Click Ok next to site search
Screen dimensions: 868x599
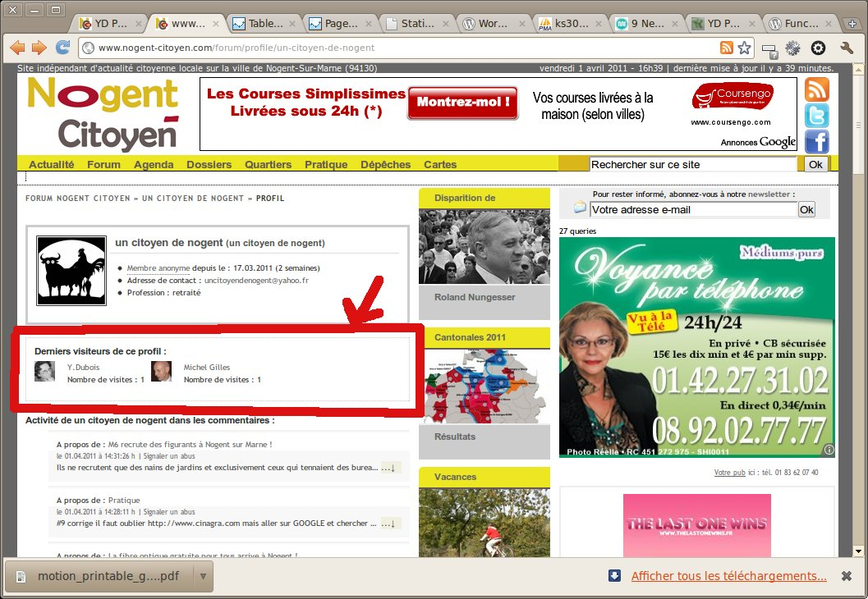tap(815, 164)
